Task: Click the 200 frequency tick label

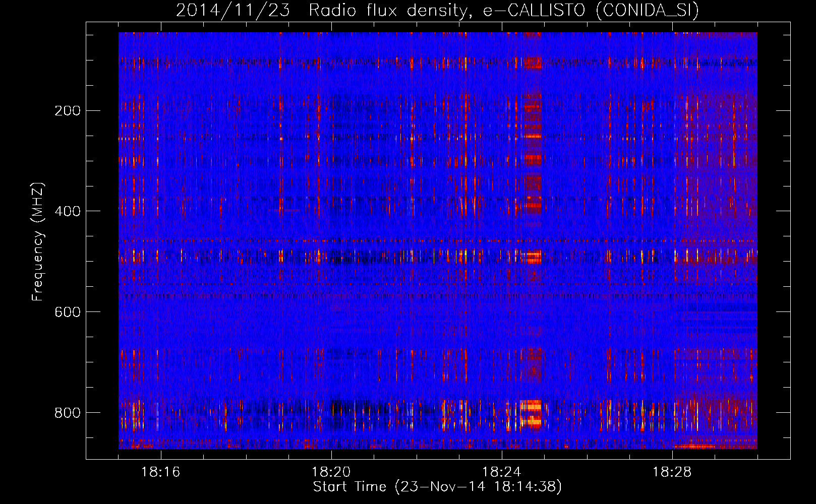Action: 68,111
